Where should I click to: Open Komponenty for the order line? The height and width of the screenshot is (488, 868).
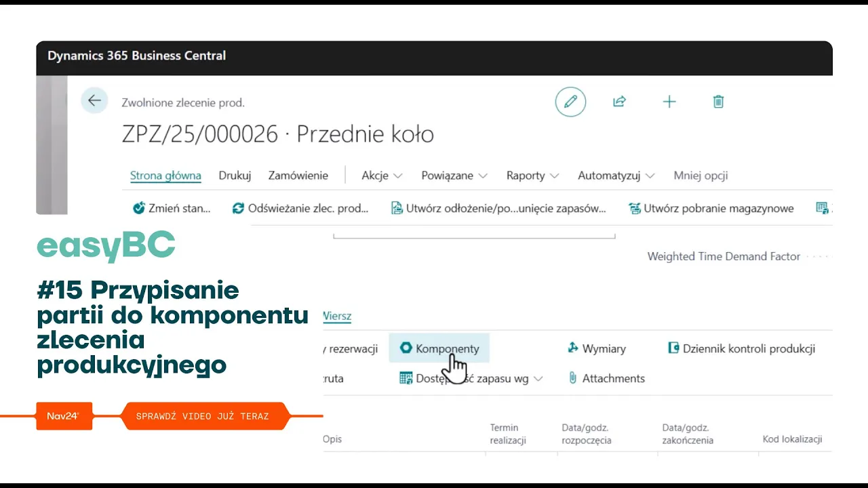click(439, 348)
